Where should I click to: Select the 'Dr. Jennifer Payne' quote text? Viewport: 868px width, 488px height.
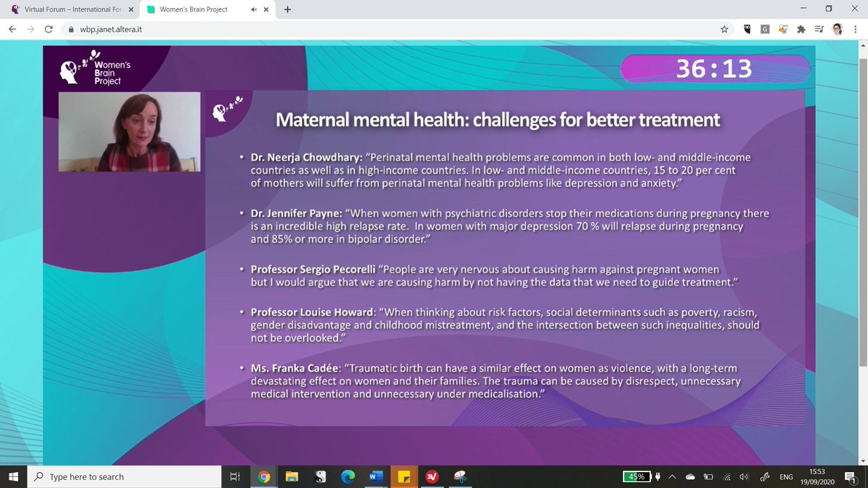click(510, 226)
